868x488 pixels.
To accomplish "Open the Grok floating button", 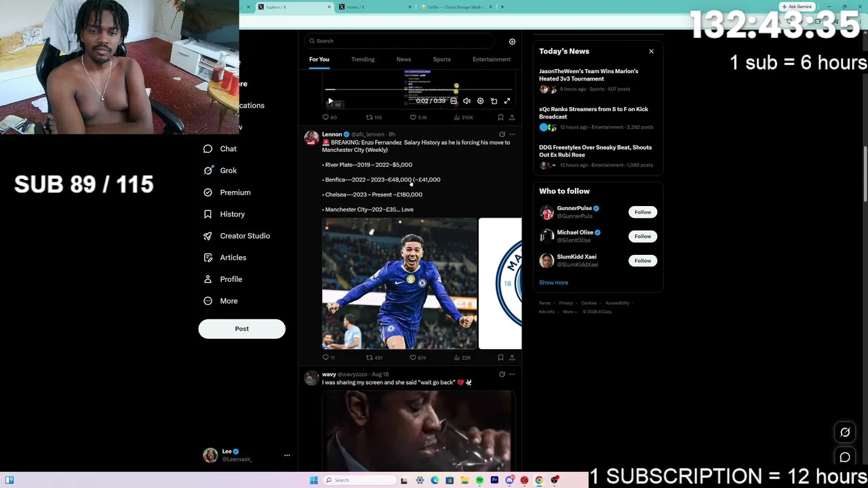I will pyautogui.click(x=845, y=432).
